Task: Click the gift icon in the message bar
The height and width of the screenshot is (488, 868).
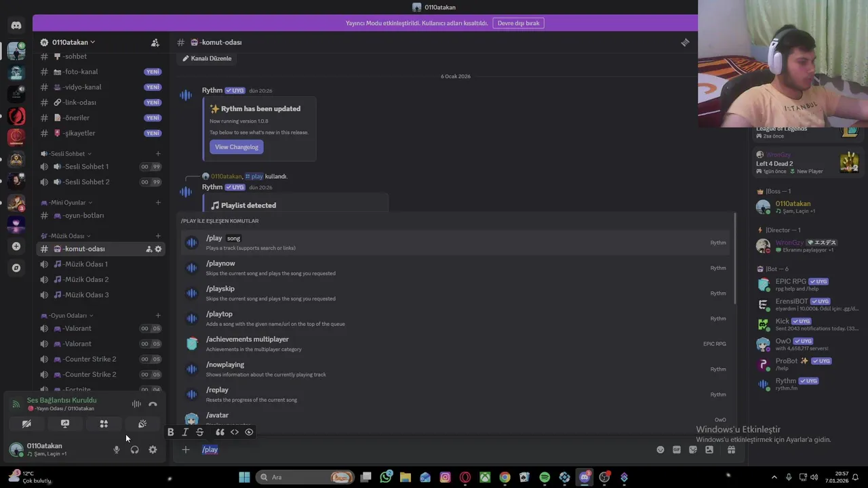Action: tap(731, 449)
